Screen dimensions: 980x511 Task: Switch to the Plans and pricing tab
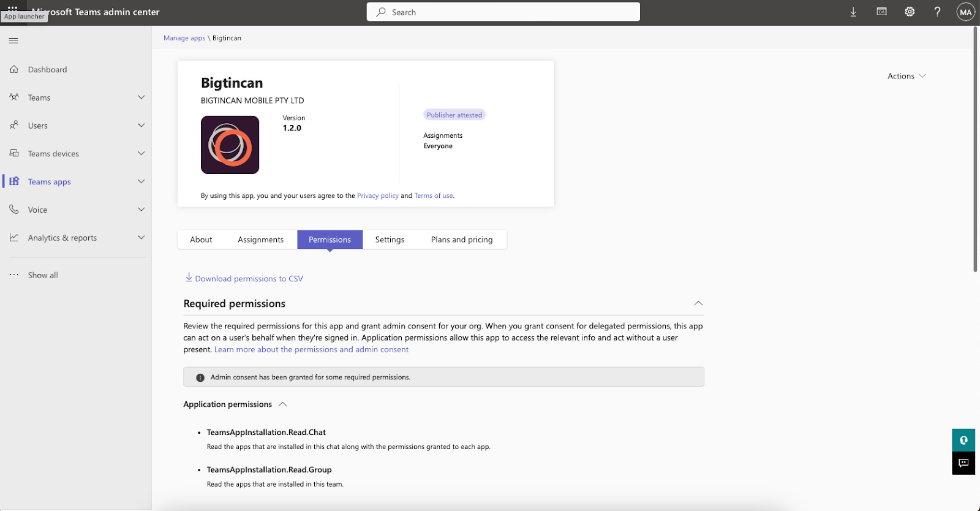(x=461, y=240)
